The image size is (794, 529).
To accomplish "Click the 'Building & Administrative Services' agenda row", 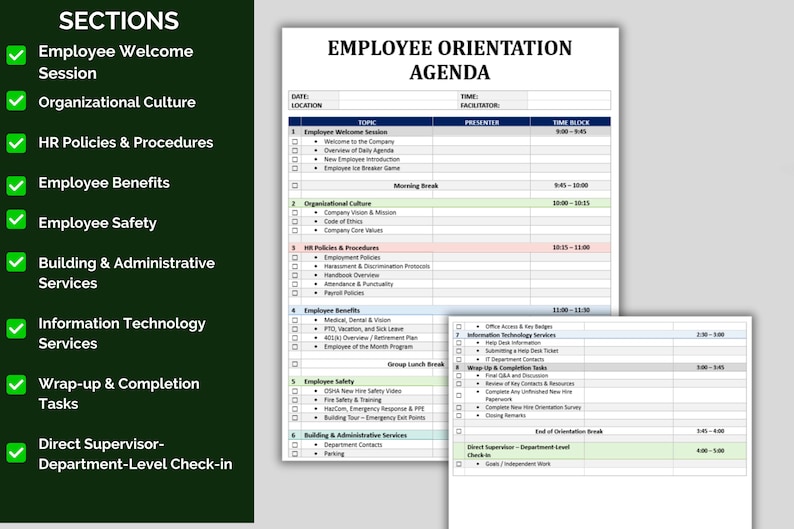I will pyautogui.click(x=368, y=435).
